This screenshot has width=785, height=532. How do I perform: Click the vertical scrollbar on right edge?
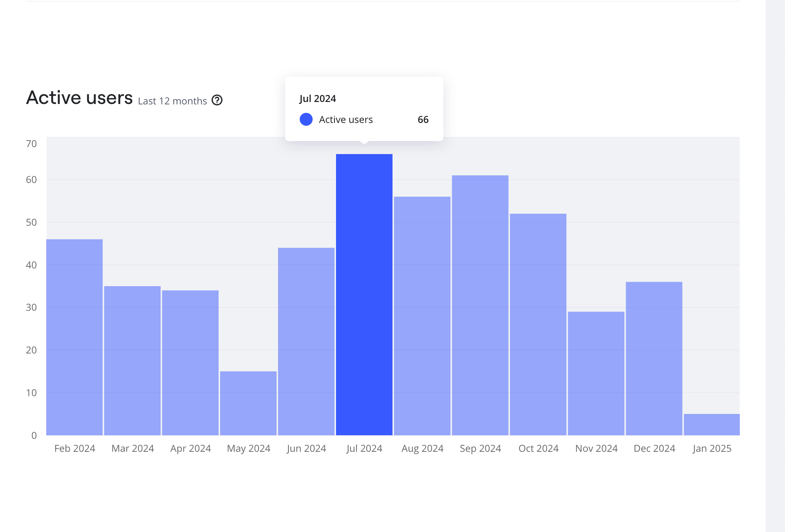[x=775, y=266]
